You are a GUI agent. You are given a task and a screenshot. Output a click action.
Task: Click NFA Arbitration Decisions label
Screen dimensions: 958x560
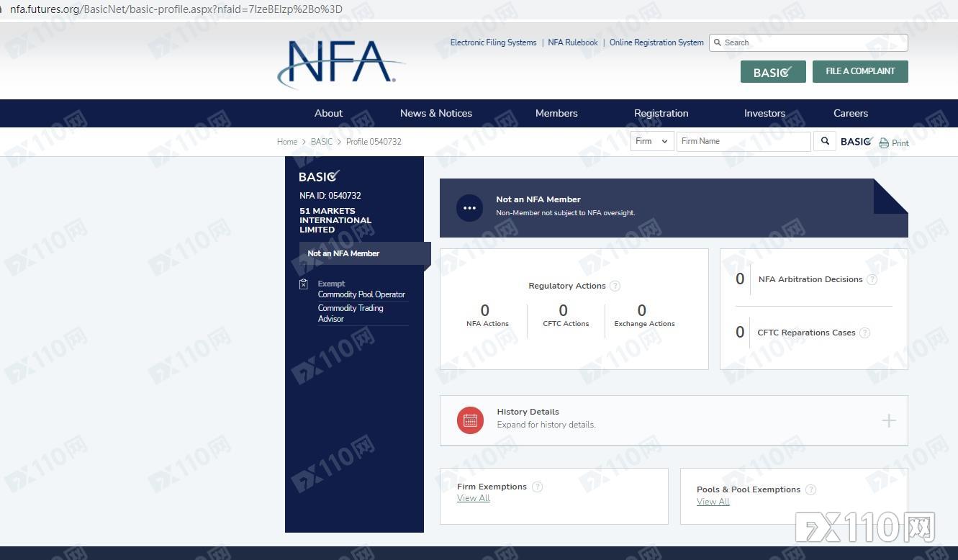tap(810, 279)
